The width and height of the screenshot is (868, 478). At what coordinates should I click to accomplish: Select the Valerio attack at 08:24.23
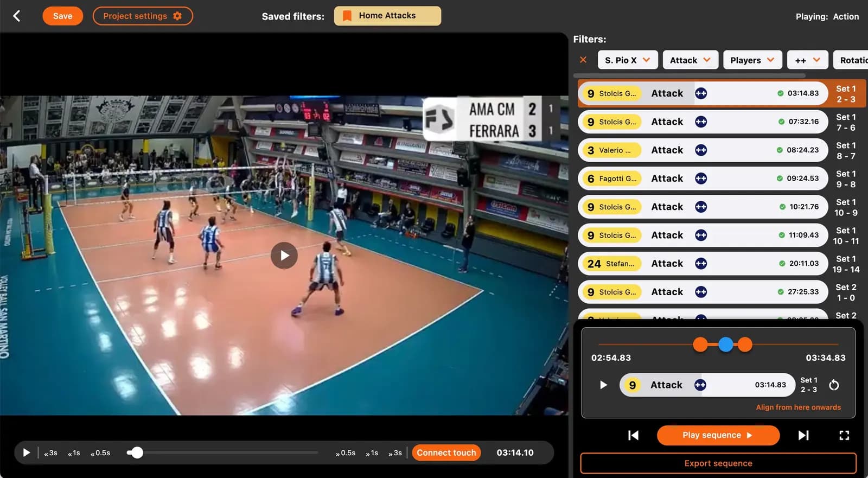pyautogui.click(x=703, y=150)
